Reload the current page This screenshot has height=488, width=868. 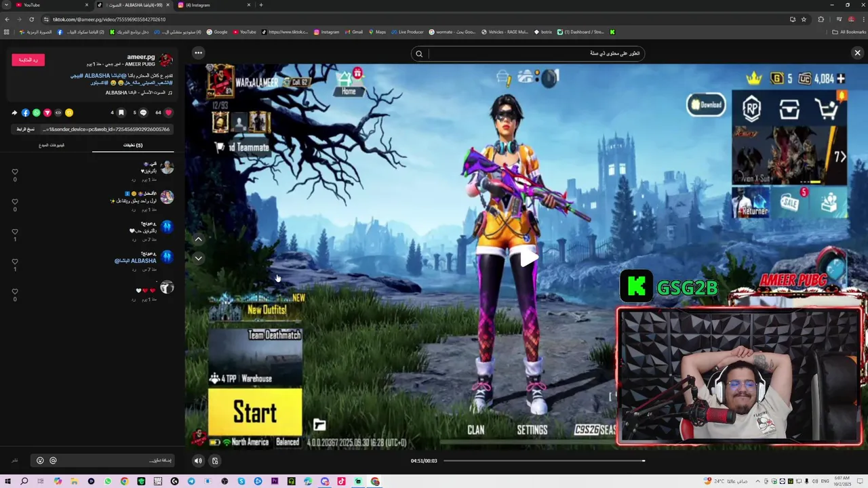coord(31,19)
